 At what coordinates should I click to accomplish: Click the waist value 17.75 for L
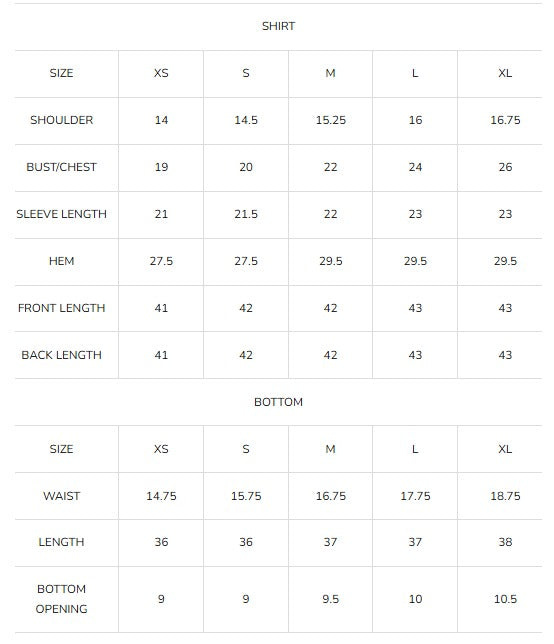click(x=415, y=496)
